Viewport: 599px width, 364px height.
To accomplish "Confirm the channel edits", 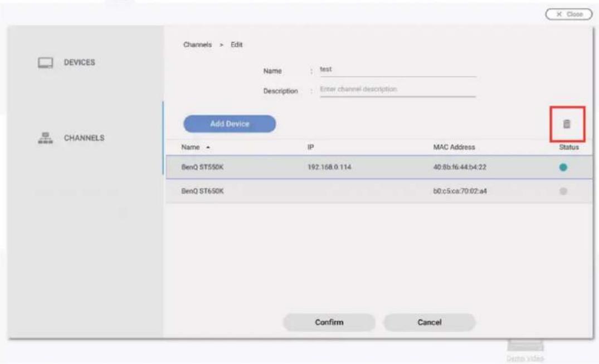I will coord(329,322).
